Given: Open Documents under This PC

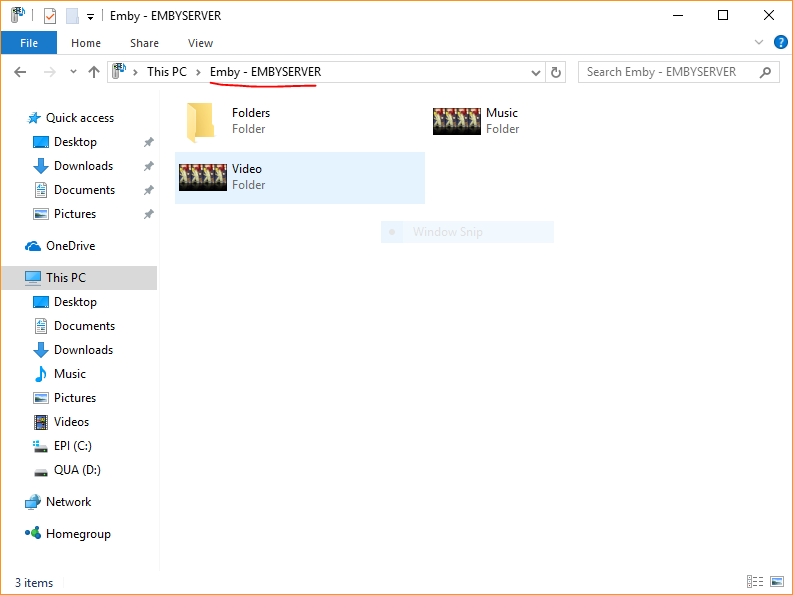Looking at the screenshot, I should click(x=84, y=326).
